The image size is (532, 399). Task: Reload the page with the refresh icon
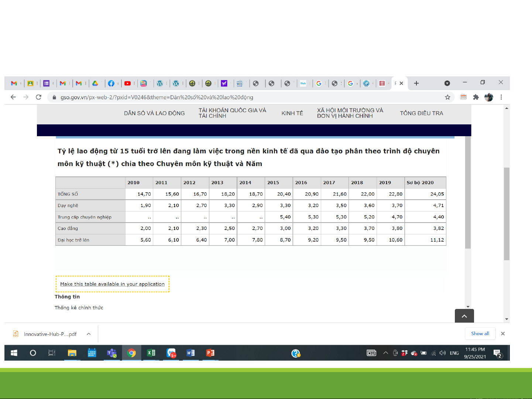click(38, 97)
